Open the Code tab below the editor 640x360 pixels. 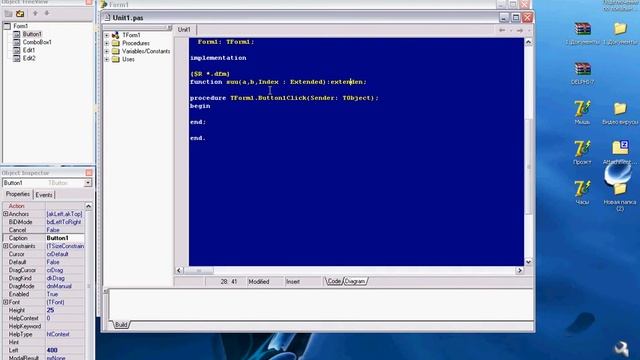(x=334, y=281)
